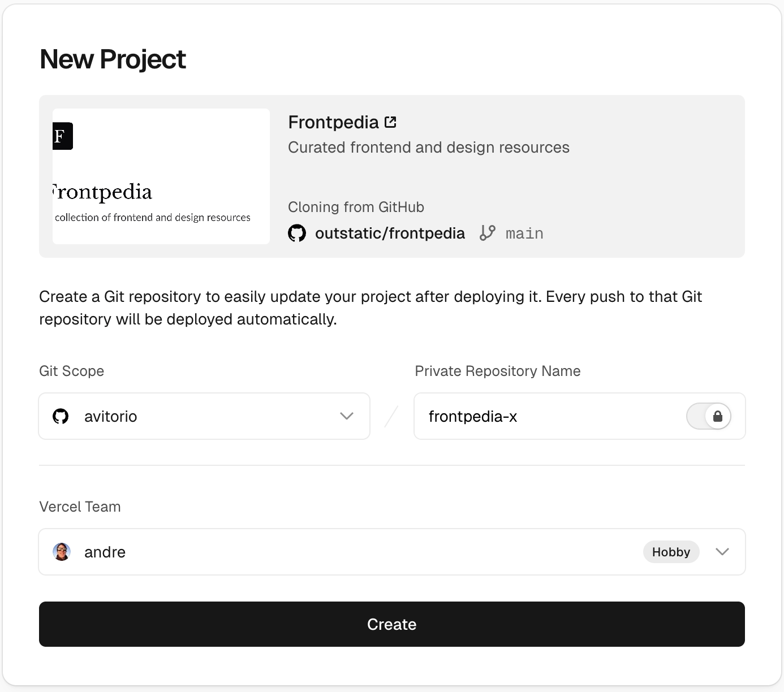Expand the Vercel Team chevron arrow

(x=722, y=552)
